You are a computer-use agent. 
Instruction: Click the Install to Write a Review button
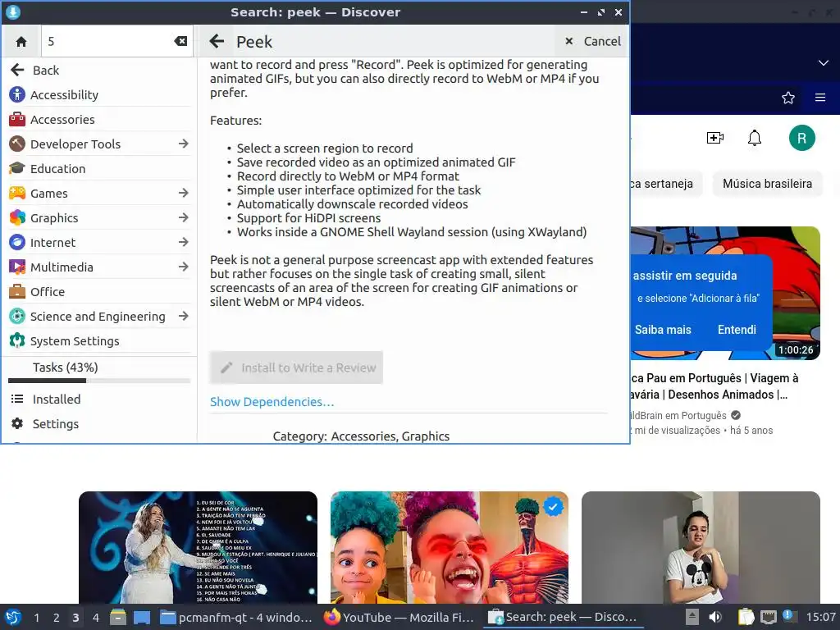coord(296,367)
